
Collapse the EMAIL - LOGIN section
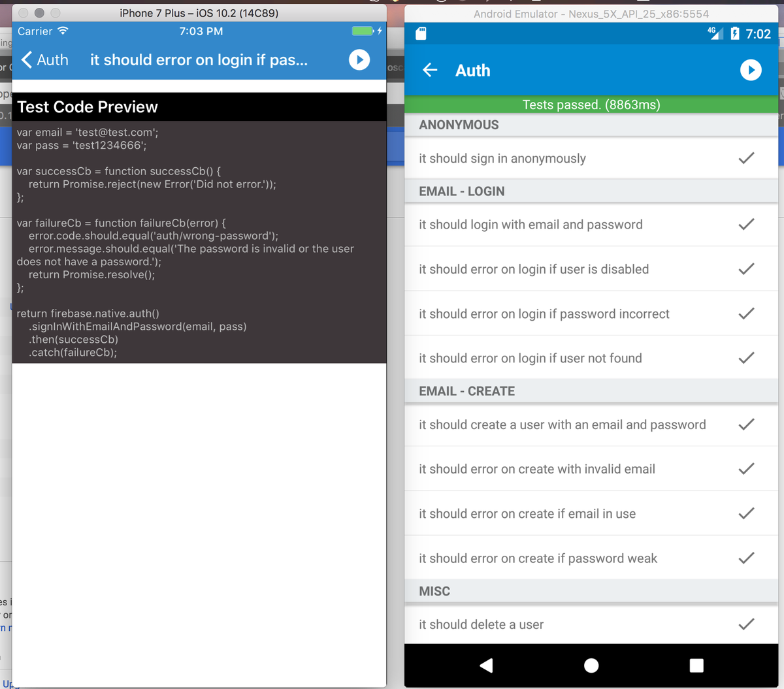[x=591, y=191]
